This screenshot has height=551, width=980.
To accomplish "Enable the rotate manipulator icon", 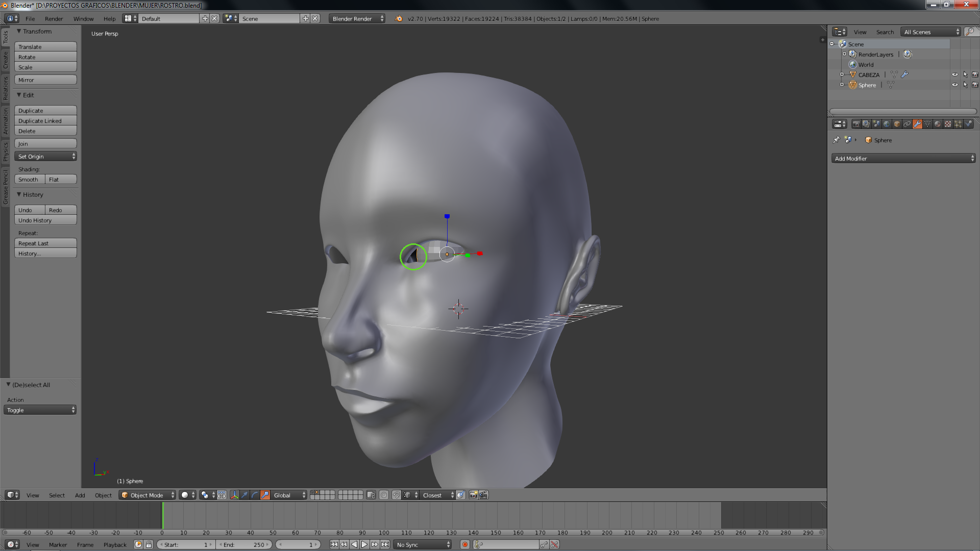I will pyautogui.click(x=255, y=495).
